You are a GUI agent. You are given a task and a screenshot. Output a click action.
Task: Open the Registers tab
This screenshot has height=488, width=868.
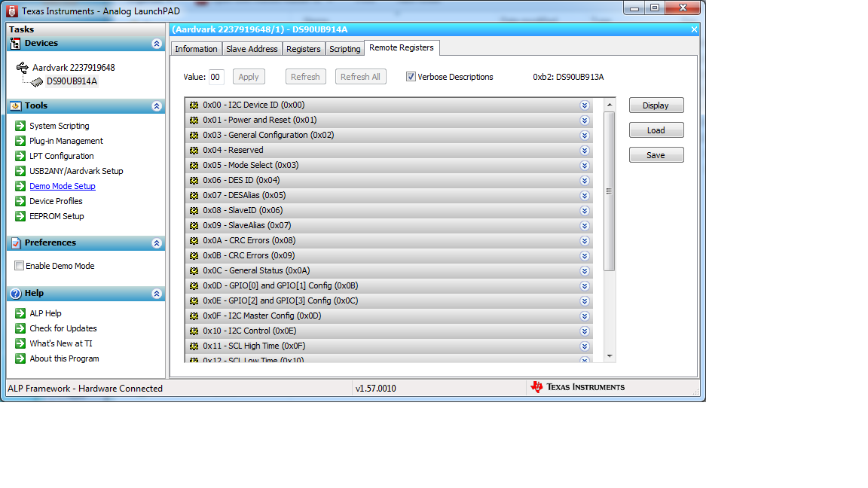[304, 49]
